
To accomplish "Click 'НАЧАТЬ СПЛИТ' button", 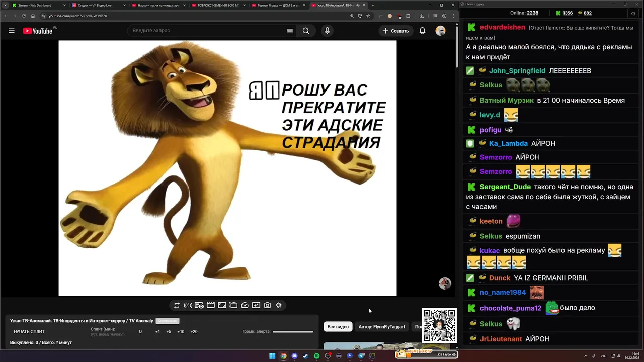I will pyautogui.click(x=29, y=332).
